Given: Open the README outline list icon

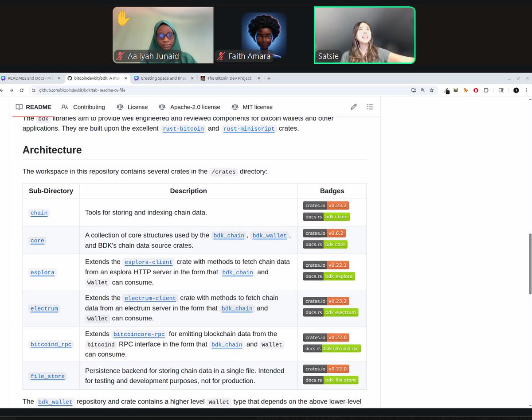Looking at the screenshot, I should [370, 107].
